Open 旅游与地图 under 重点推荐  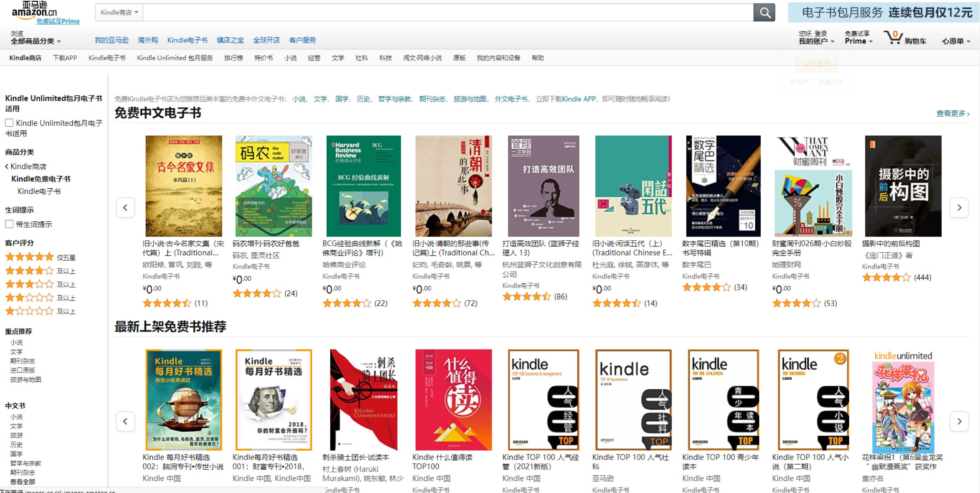coord(25,379)
